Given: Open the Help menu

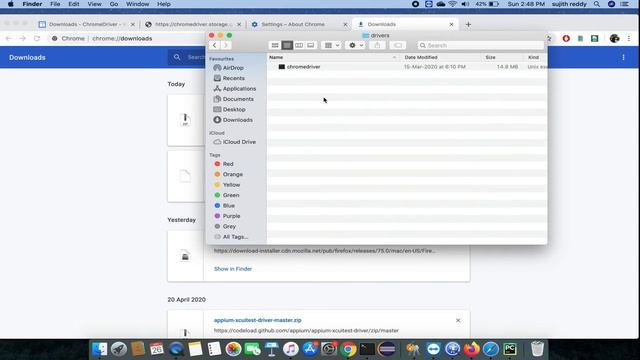Looking at the screenshot, I should 164,4.
